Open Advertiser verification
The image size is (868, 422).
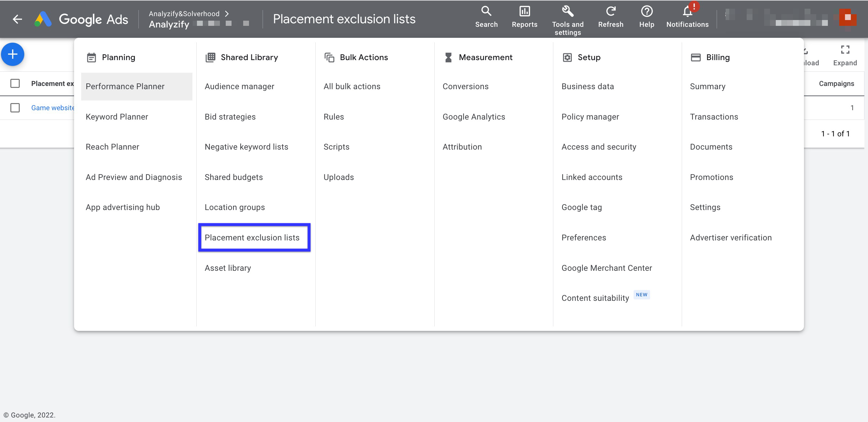(x=731, y=238)
